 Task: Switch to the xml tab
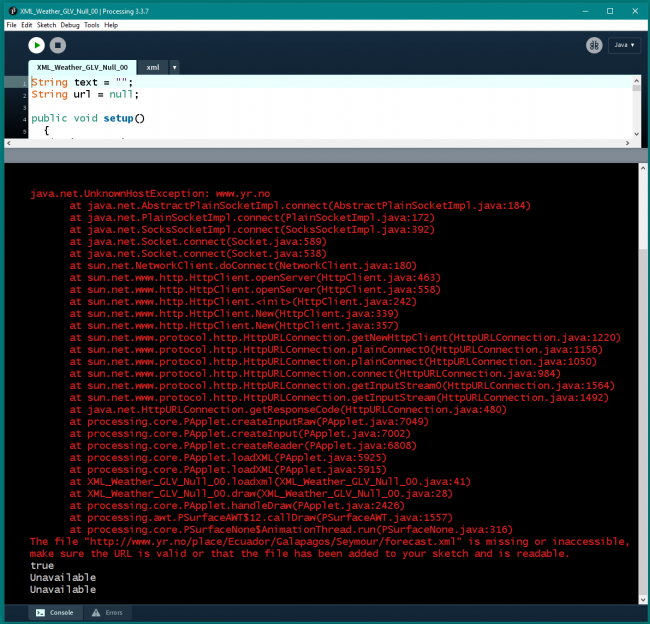[x=153, y=67]
